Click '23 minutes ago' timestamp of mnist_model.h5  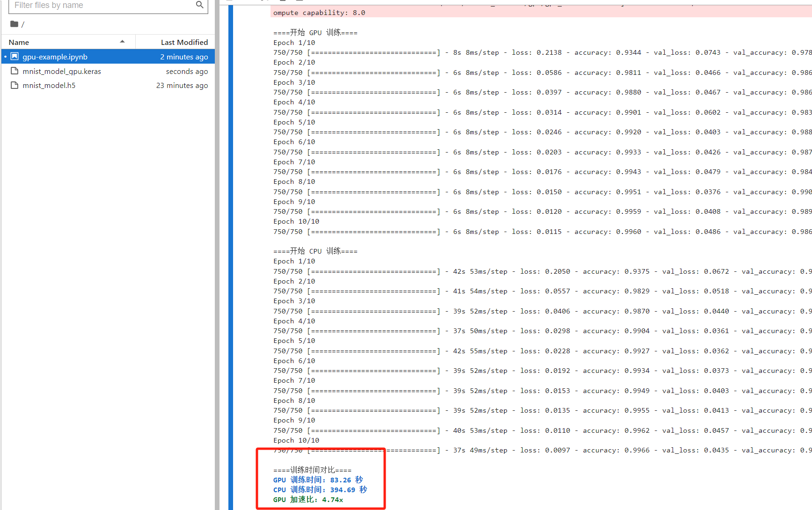click(182, 85)
